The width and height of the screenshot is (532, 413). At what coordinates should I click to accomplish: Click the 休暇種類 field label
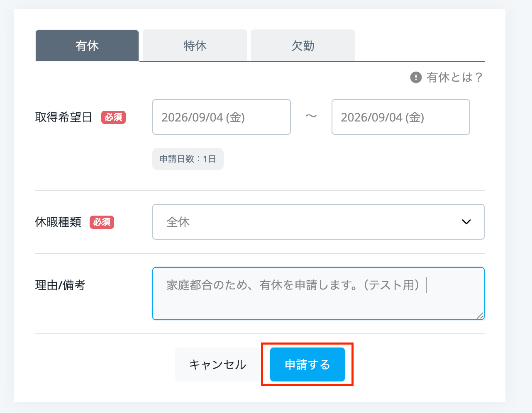click(58, 222)
